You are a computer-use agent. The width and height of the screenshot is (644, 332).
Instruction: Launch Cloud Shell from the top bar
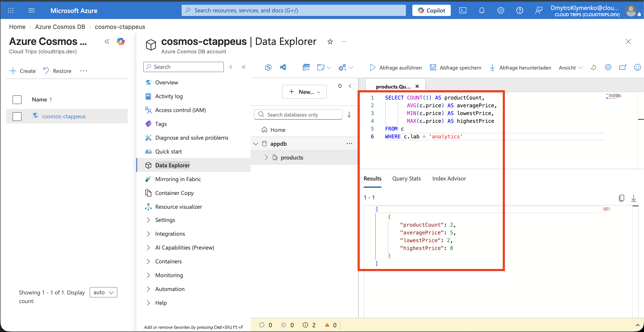463,10
